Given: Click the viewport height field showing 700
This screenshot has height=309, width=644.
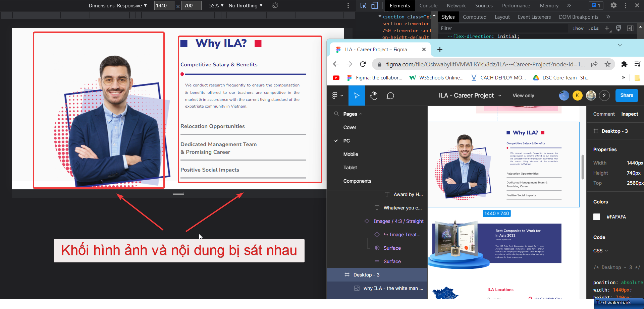Looking at the screenshot, I should [x=191, y=5].
